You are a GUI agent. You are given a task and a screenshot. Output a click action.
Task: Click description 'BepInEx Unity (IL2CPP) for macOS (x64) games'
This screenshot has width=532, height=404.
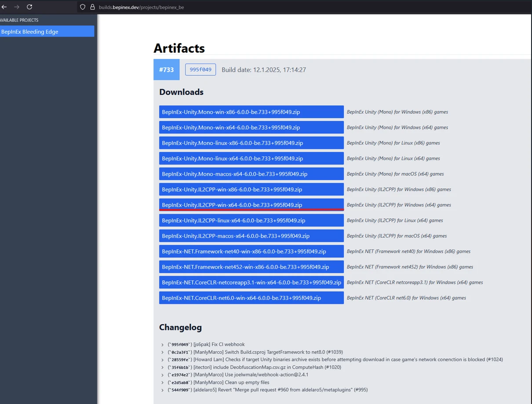[397, 236]
